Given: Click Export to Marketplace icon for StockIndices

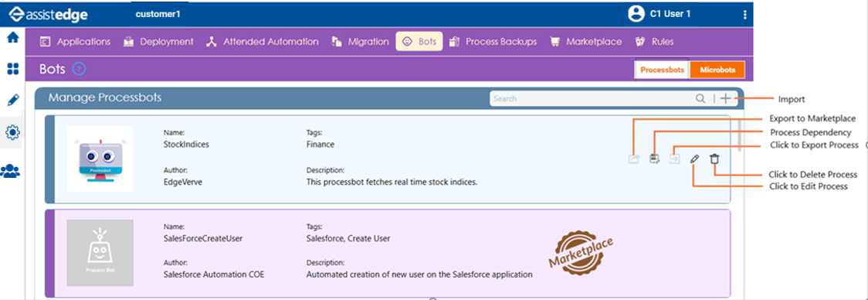Looking at the screenshot, I should tap(634, 159).
